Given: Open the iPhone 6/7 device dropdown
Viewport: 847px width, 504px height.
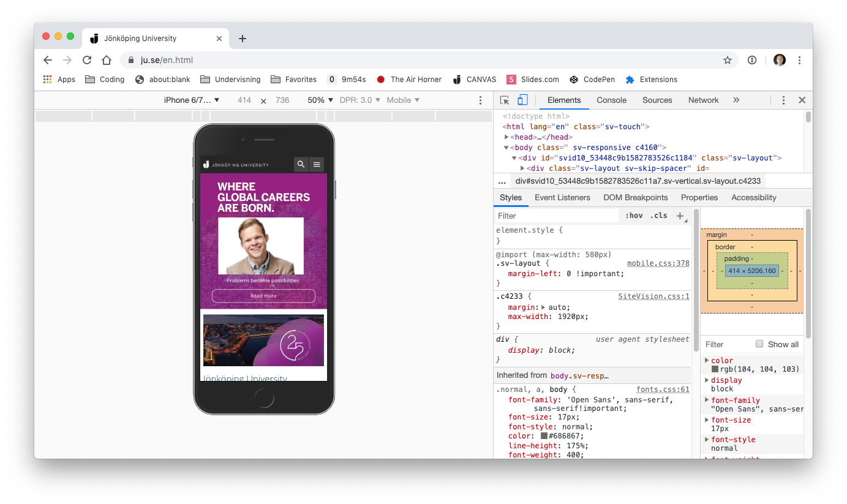Looking at the screenshot, I should click(192, 100).
